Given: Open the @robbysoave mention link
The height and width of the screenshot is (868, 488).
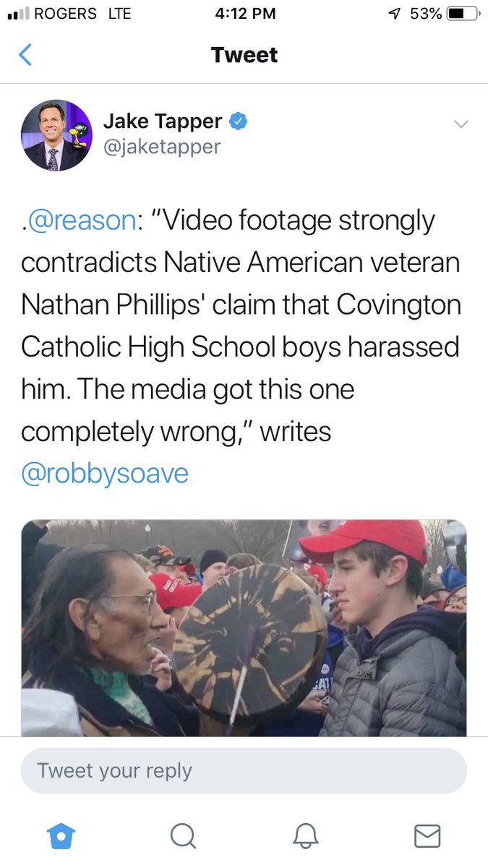Looking at the screenshot, I should (105, 474).
